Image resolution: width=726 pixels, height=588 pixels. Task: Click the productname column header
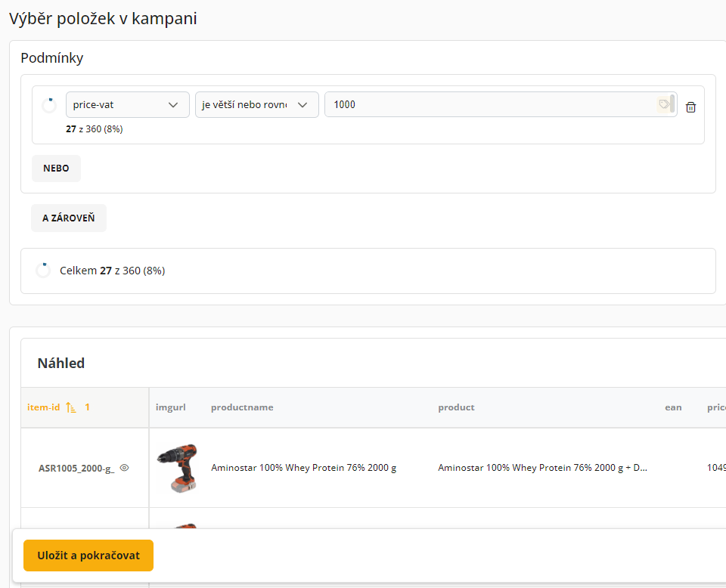(x=242, y=407)
